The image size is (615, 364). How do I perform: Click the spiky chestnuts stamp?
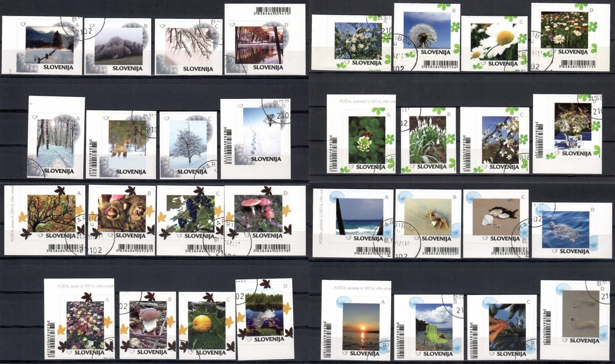[122, 220]
